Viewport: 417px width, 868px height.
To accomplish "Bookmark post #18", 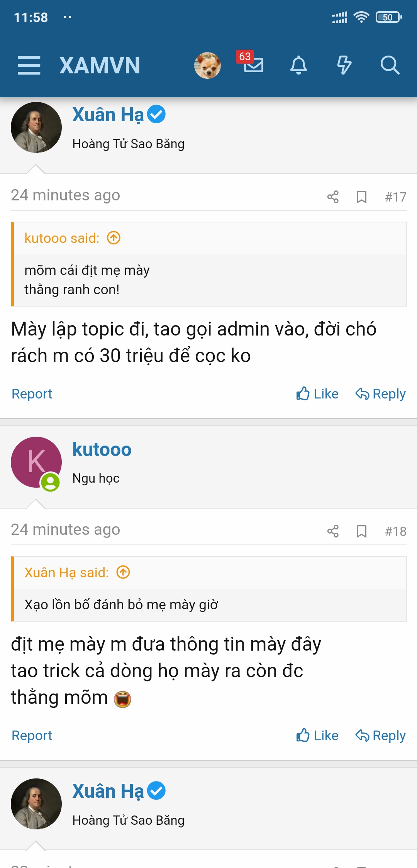I will click(x=361, y=531).
